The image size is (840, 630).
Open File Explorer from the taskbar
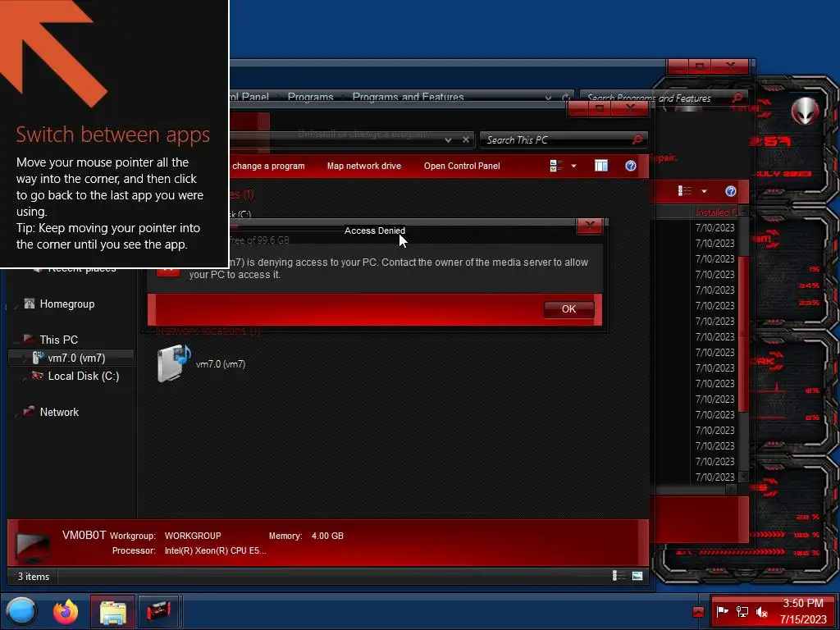tap(112, 611)
